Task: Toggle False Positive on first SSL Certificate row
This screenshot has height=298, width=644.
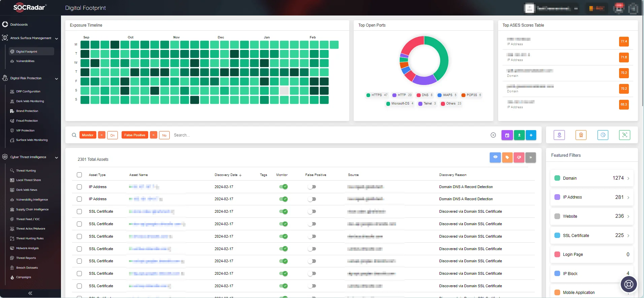Action: [312, 212]
